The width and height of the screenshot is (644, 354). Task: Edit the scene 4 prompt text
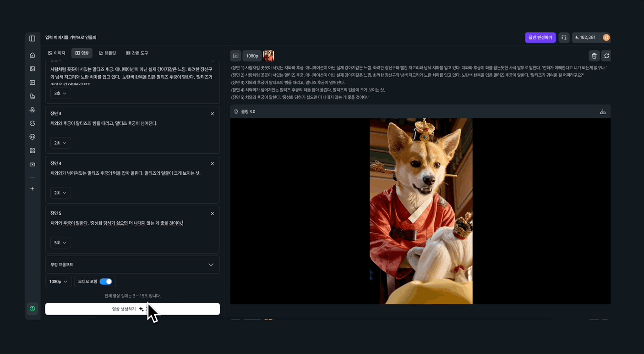coord(126,173)
